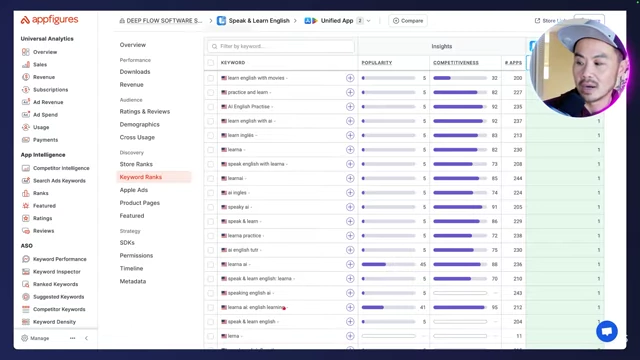Open the Payments sidebar icon
Screen dimensions: 640x360
pyautogui.click(x=26, y=140)
